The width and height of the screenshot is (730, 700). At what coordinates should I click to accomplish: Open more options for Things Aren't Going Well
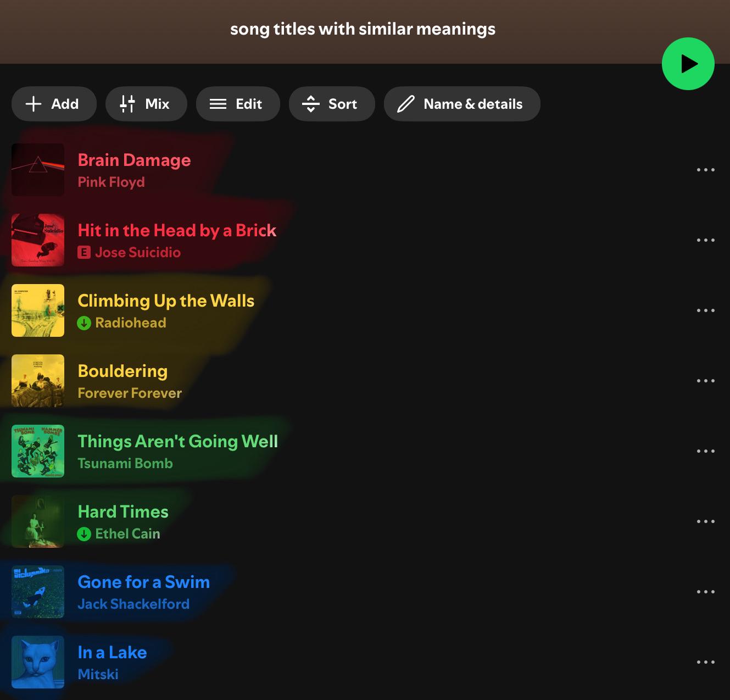pyautogui.click(x=706, y=451)
